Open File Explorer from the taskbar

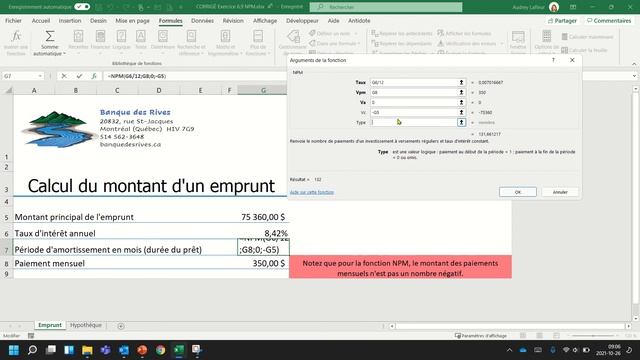tap(87, 350)
